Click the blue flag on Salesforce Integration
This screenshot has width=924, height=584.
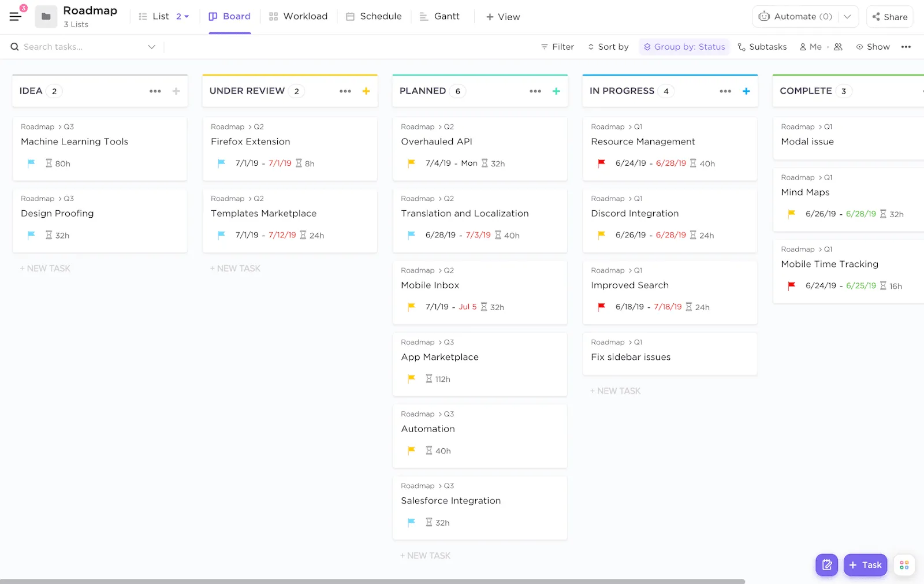click(411, 522)
